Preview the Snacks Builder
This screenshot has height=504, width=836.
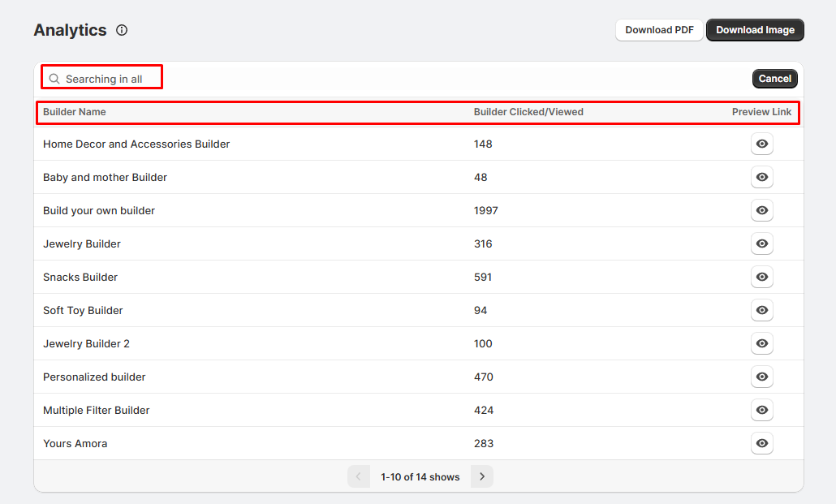(x=761, y=278)
